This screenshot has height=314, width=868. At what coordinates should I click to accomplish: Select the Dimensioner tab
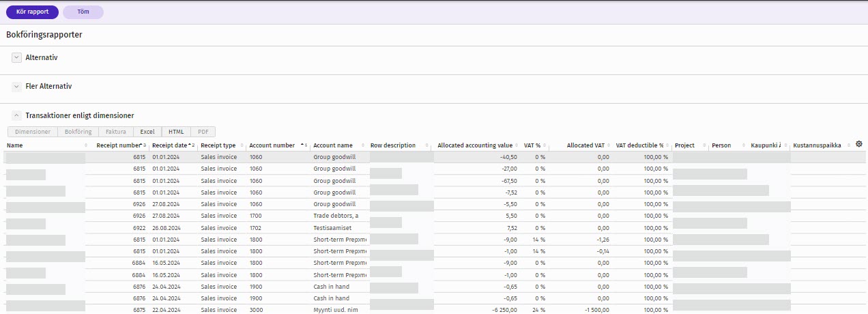coord(33,132)
